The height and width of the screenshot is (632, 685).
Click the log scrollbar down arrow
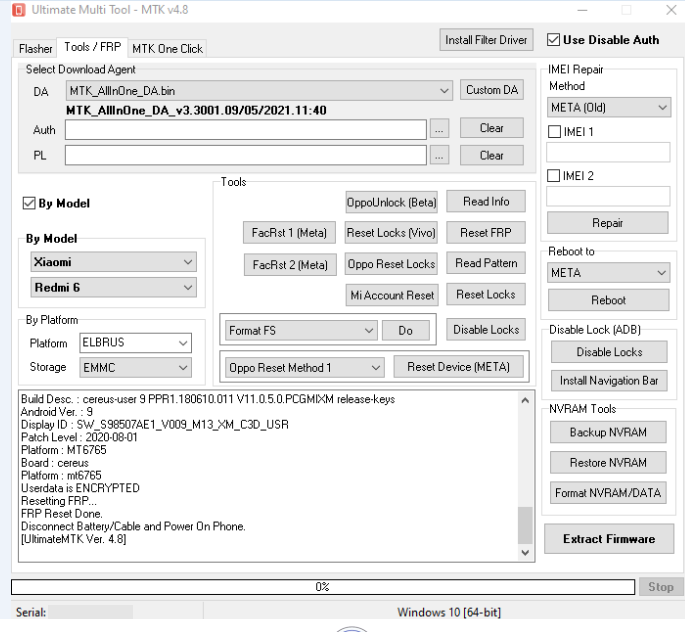pos(525,553)
